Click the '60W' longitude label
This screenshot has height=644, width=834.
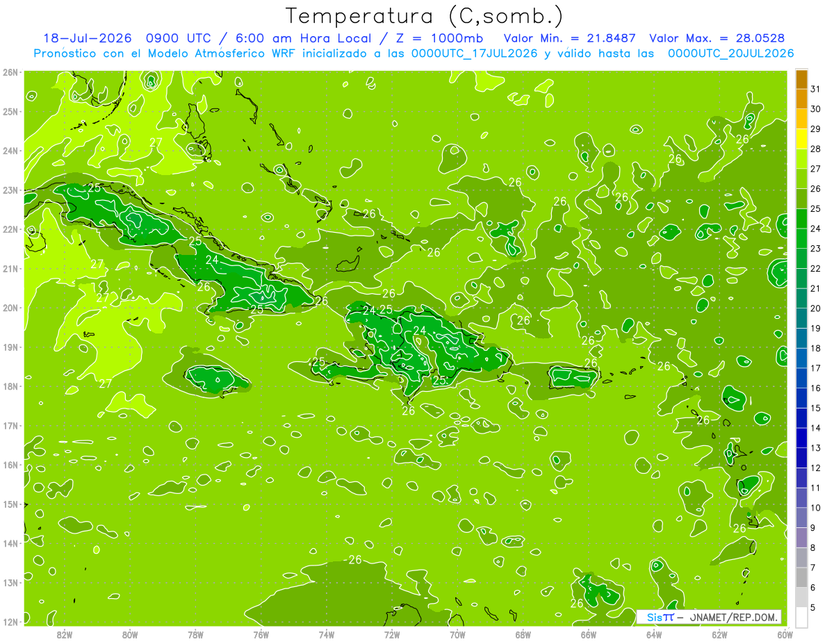pos(785,634)
